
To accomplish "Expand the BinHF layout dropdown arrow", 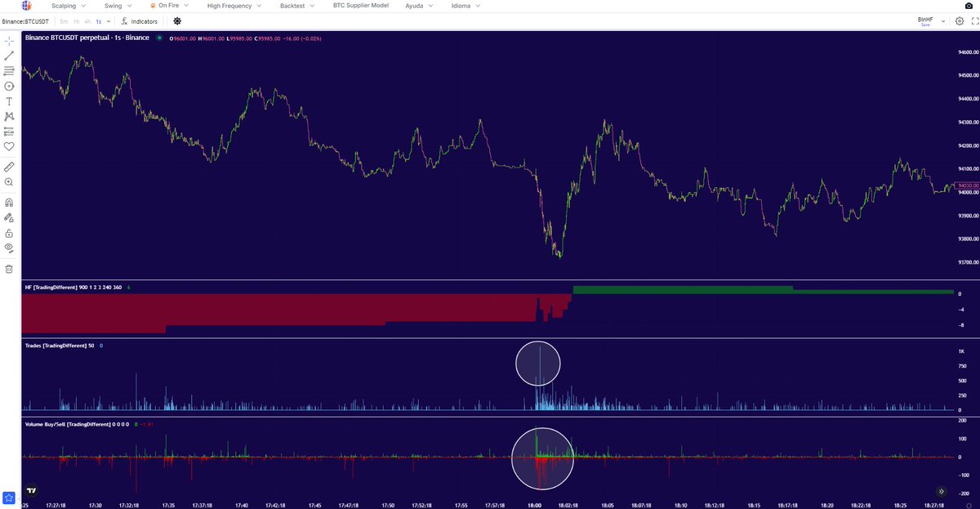I will click(x=945, y=20).
